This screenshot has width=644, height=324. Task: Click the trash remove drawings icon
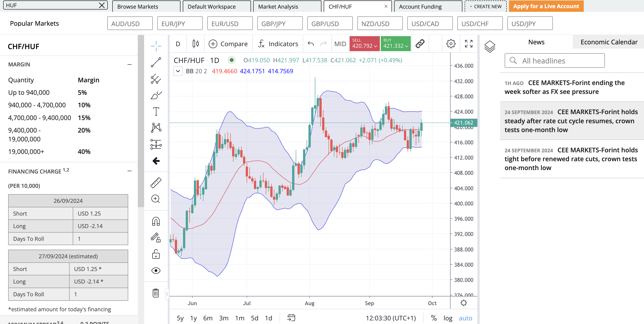(x=156, y=293)
